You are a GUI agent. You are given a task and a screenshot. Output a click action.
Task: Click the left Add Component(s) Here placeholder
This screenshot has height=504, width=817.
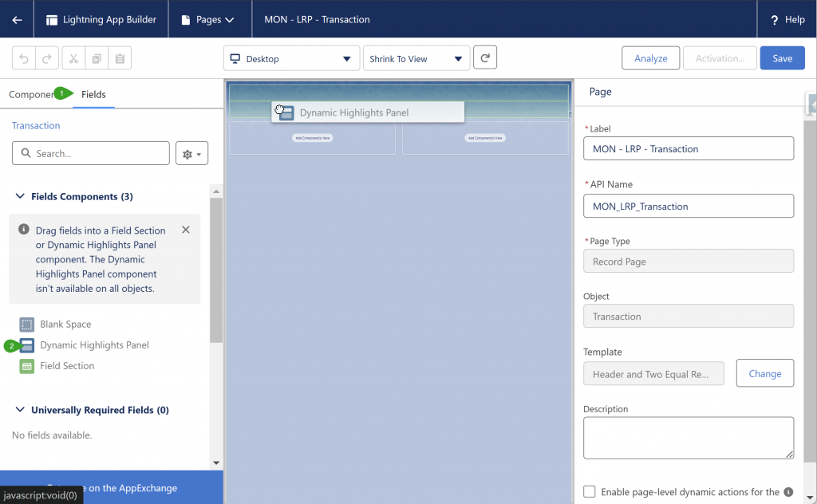[312, 138]
